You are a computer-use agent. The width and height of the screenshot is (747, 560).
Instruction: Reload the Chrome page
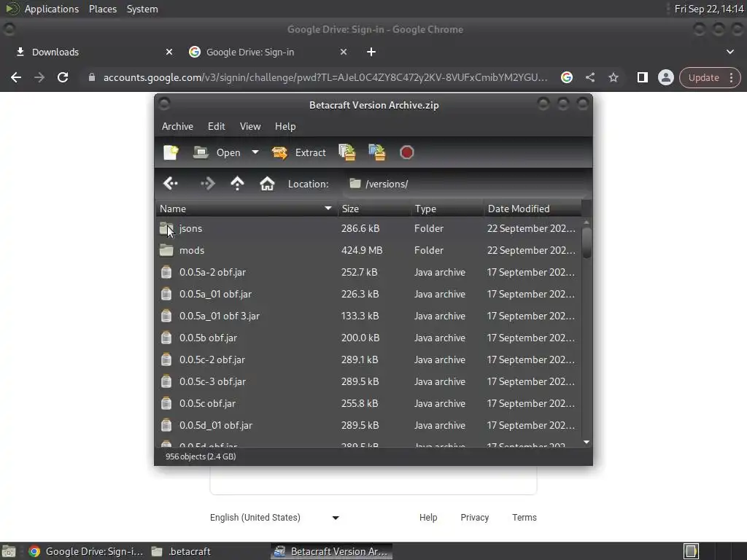[63, 77]
